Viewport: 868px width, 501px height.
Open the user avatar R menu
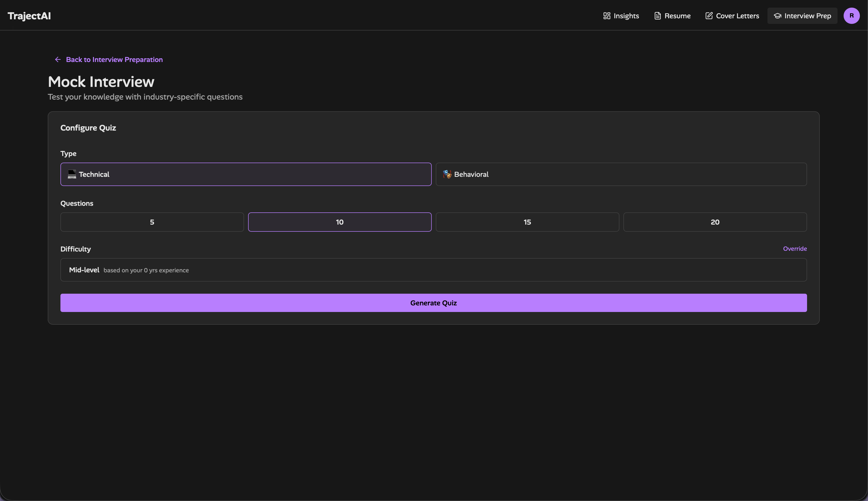851,16
